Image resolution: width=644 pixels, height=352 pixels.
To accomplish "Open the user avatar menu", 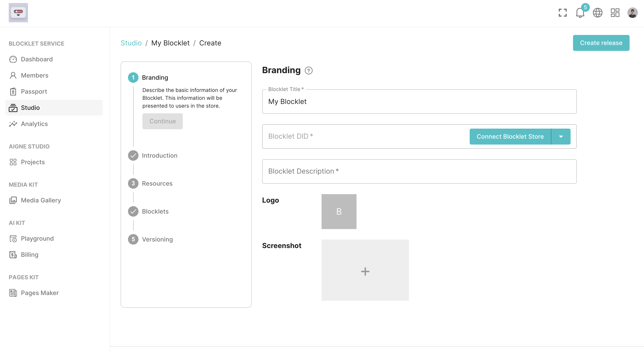I will pyautogui.click(x=632, y=13).
